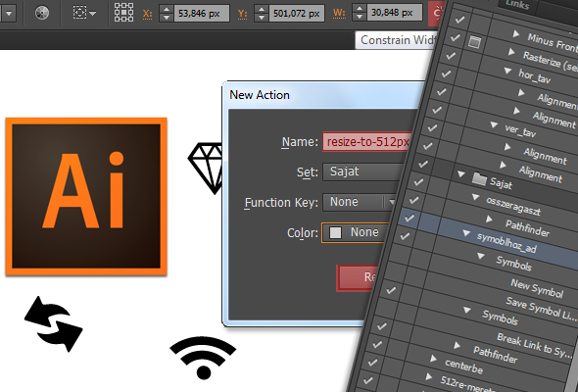Switch to the Links tab
The width and height of the screenshot is (578, 392).
pyautogui.click(x=517, y=4)
